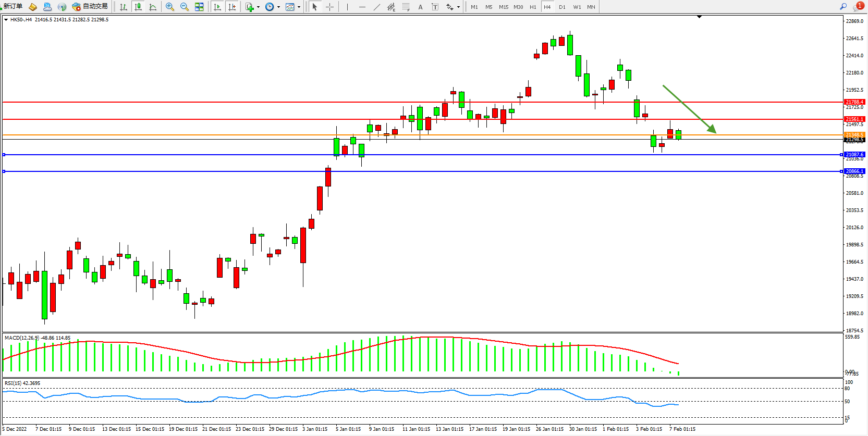Select the crosshair cursor tool
868x436 pixels.
tap(329, 7)
